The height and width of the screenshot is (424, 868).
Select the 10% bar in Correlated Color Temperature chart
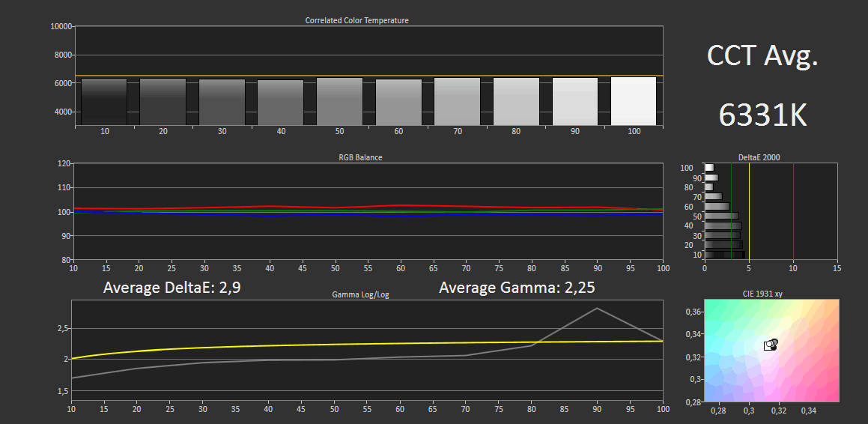point(104,102)
